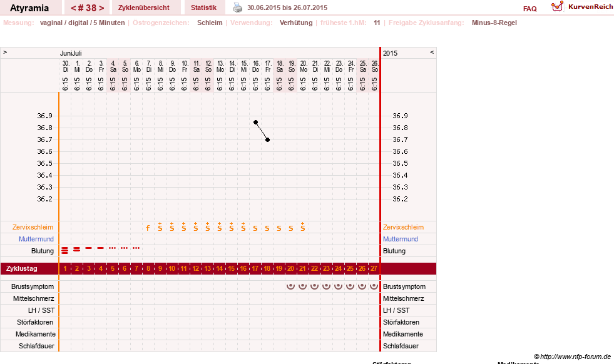Click the '13. Mo' date column header
The width and height of the screenshot is (614, 364).
pos(220,66)
